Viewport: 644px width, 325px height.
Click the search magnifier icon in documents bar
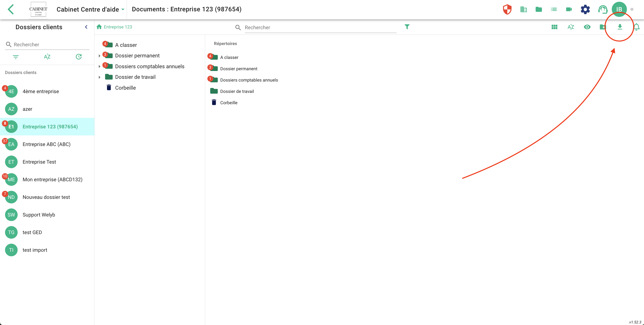click(238, 27)
